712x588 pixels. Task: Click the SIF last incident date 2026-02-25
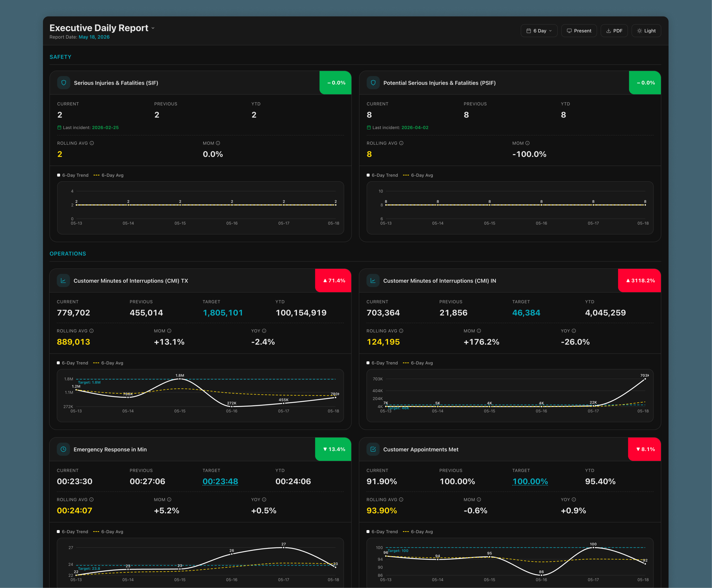pyautogui.click(x=105, y=128)
